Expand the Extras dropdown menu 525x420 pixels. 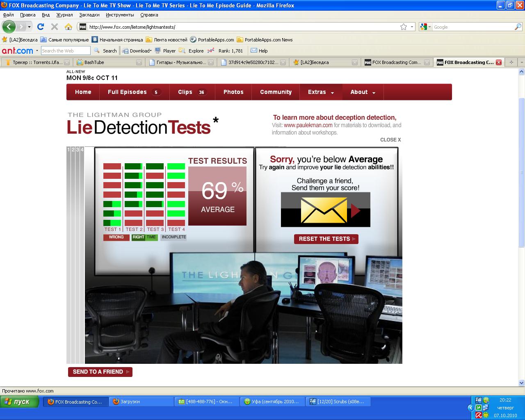(x=321, y=92)
